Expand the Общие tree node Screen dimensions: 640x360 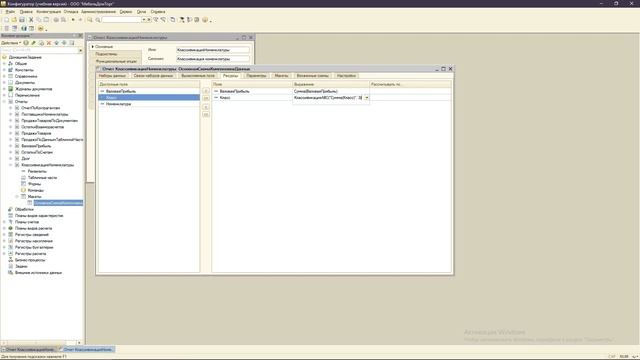click(x=4, y=64)
